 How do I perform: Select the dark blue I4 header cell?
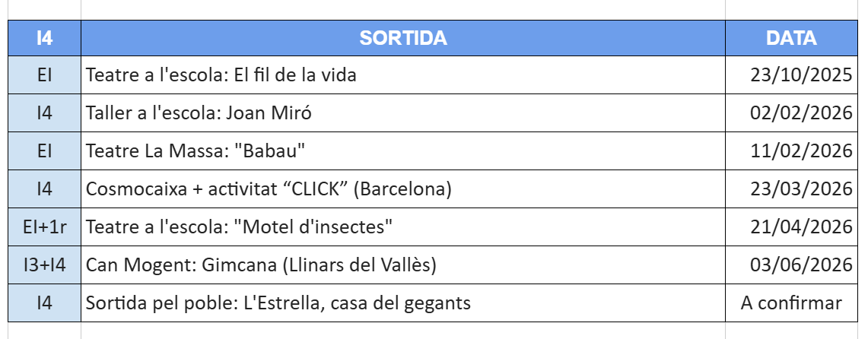coord(45,38)
